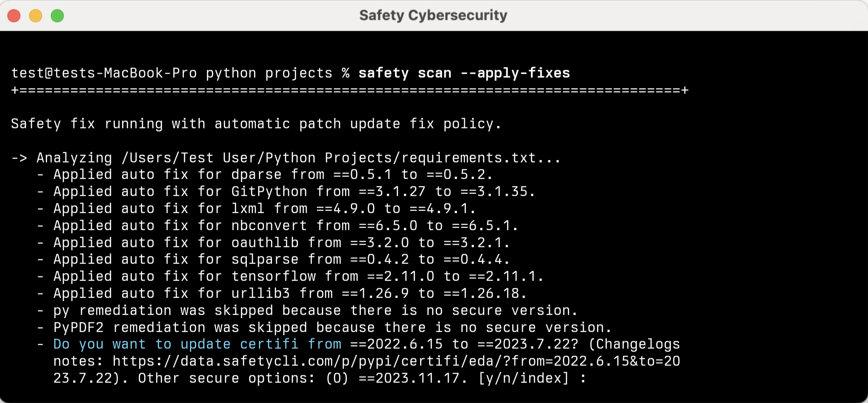This screenshot has width=868, height=403.
Task: Select the dparse auto fix line
Action: tap(273, 175)
